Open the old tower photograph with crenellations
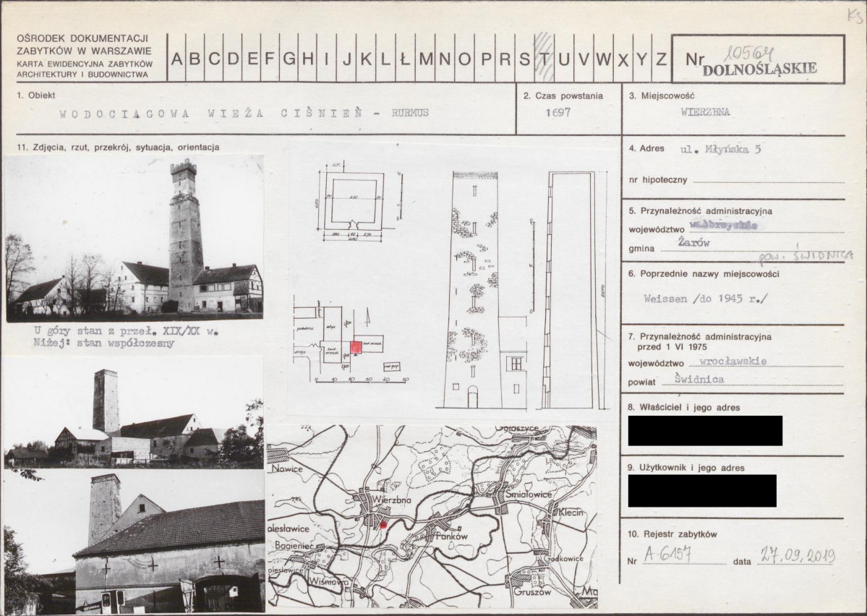 click(134, 239)
